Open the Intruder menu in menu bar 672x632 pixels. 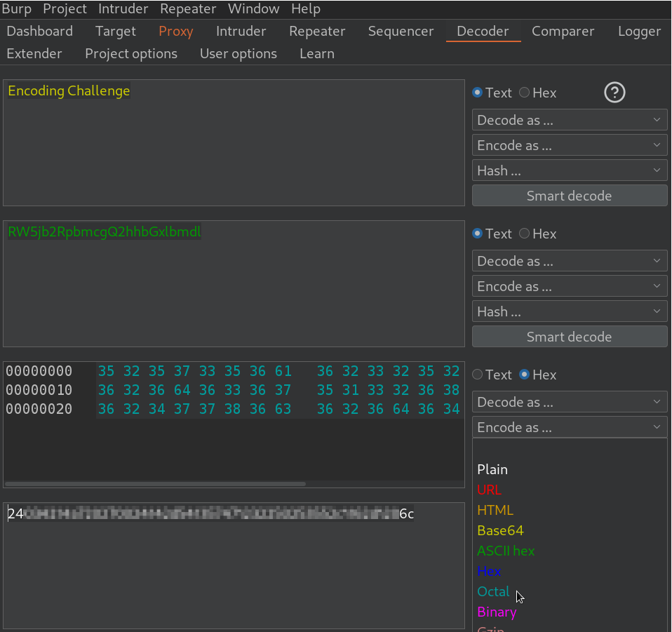coord(123,9)
